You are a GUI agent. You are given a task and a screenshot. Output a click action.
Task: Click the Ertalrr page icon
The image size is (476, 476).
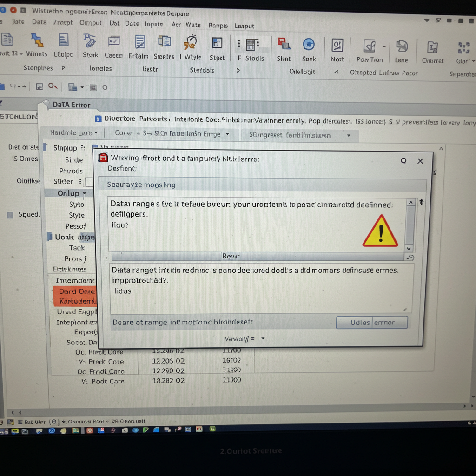click(x=139, y=42)
